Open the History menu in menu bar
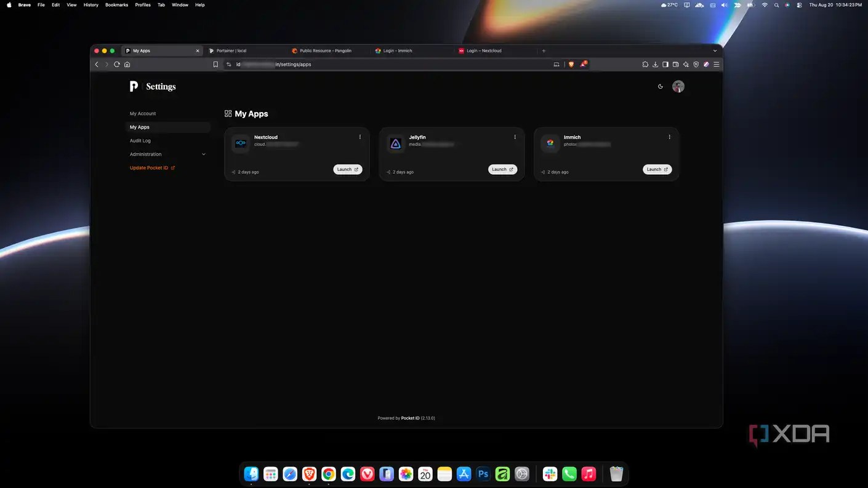The height and width of the screenshot is (488, 868). point(90,5)
